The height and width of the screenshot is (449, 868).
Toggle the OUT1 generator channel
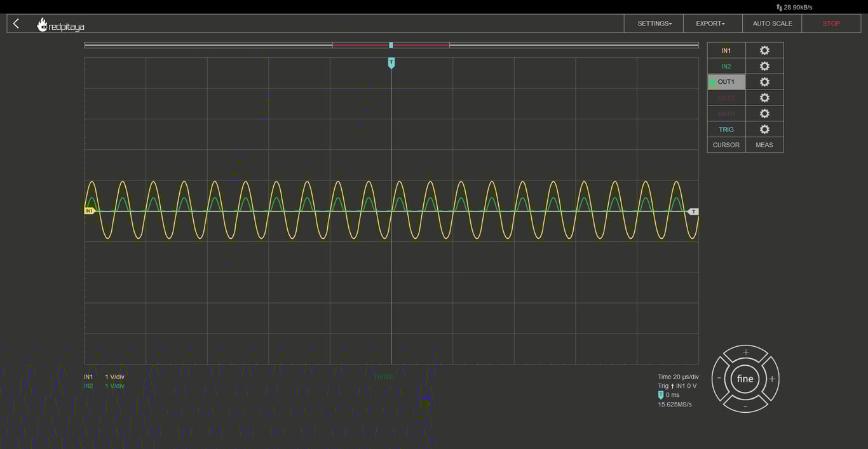click(726, 82)
